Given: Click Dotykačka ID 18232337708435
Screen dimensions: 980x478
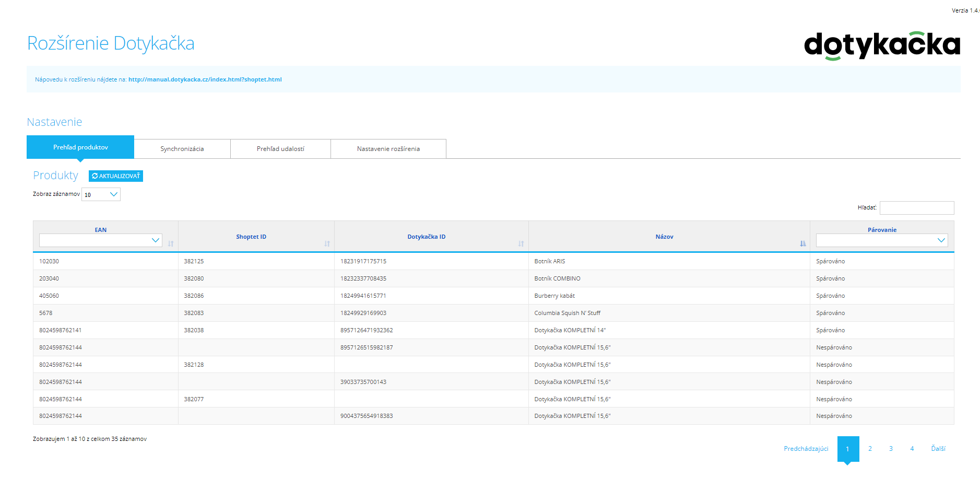Looking at the screenshot, I should (363, 278).
